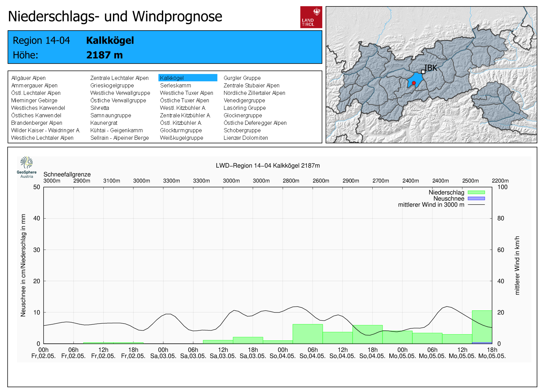Click the blue Neuschnee legend swatch
This screenshot has height=392, width=544.
[476, 199]
